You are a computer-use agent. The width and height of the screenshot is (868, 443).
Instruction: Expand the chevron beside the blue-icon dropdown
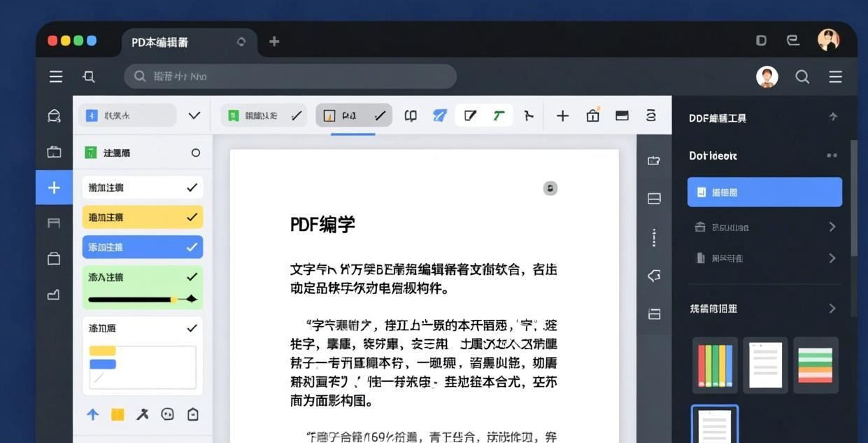coord(194,115)
